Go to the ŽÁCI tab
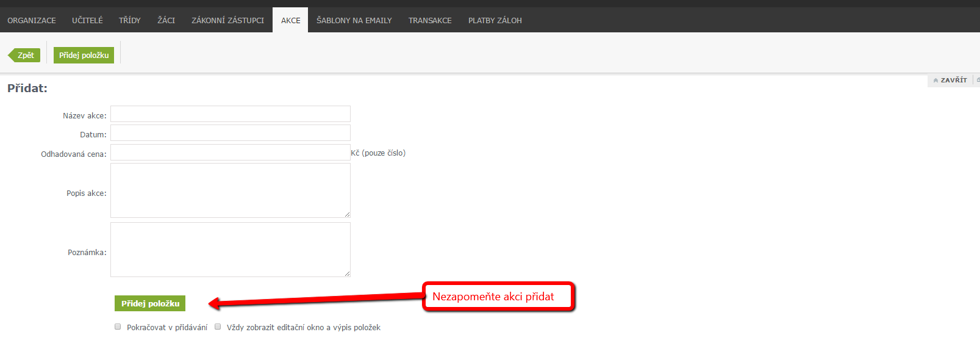This screenshot has width=980, height=343. pos(166,20)
